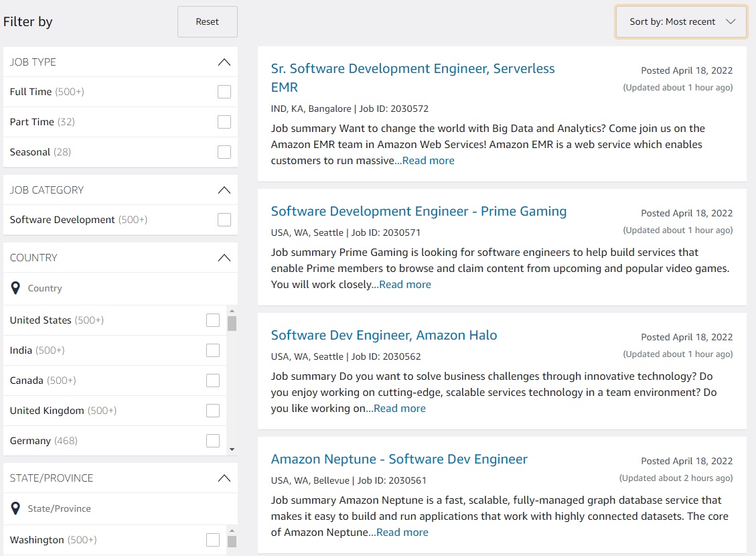Click the location pin icon beside Country
756x556 pixels.
[15, 288]
